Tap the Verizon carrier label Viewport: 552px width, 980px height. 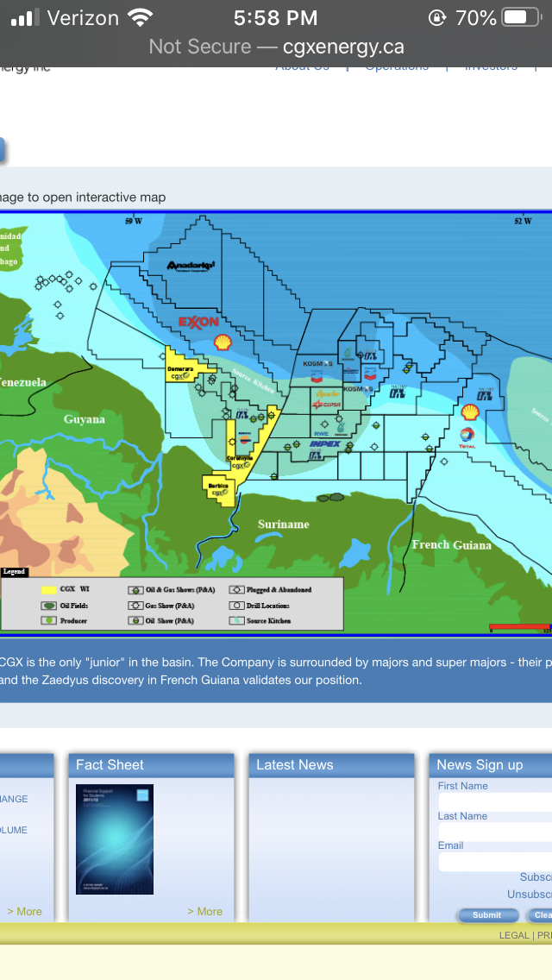83,18
